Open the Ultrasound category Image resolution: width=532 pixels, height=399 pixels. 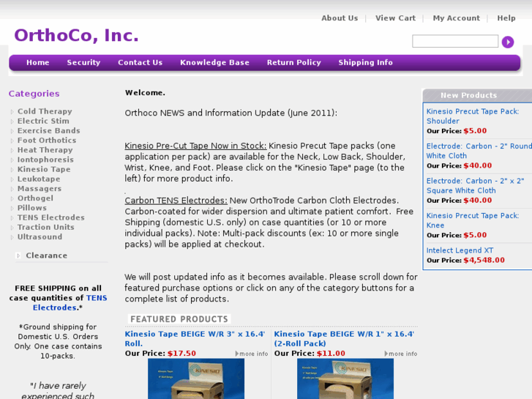[40, 236]
